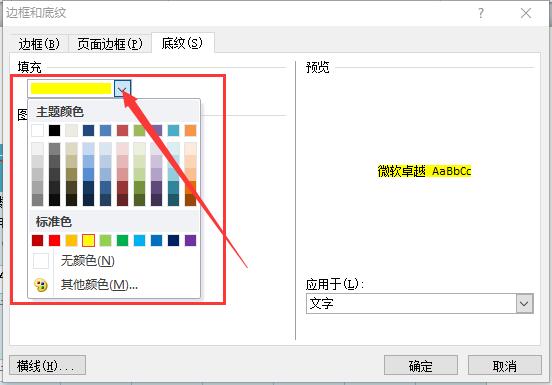The image size is (552, 385).
Task: Pick olive green theme color swatch
Action: (x=139, y=130)
